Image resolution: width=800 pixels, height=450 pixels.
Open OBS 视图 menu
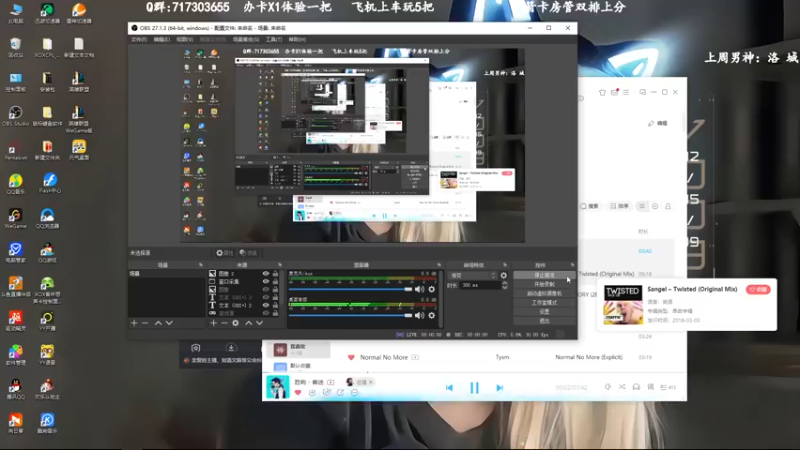click(x=185, y=39)
